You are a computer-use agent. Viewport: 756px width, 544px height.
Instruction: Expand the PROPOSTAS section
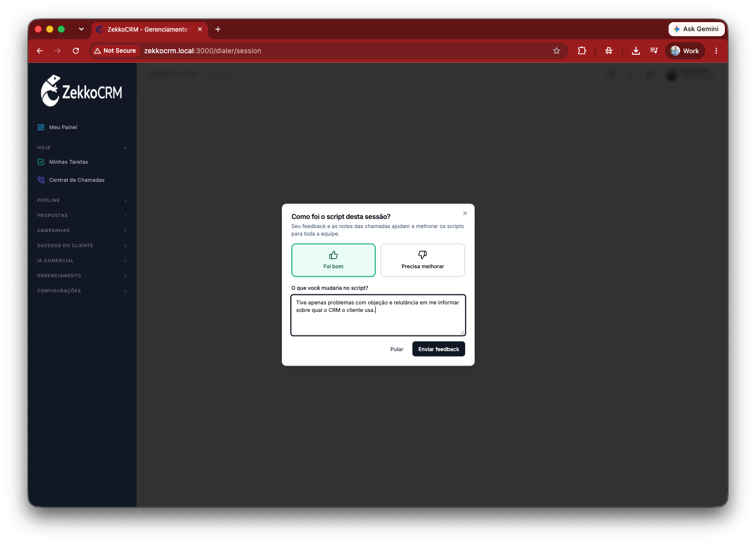point(82,215)
